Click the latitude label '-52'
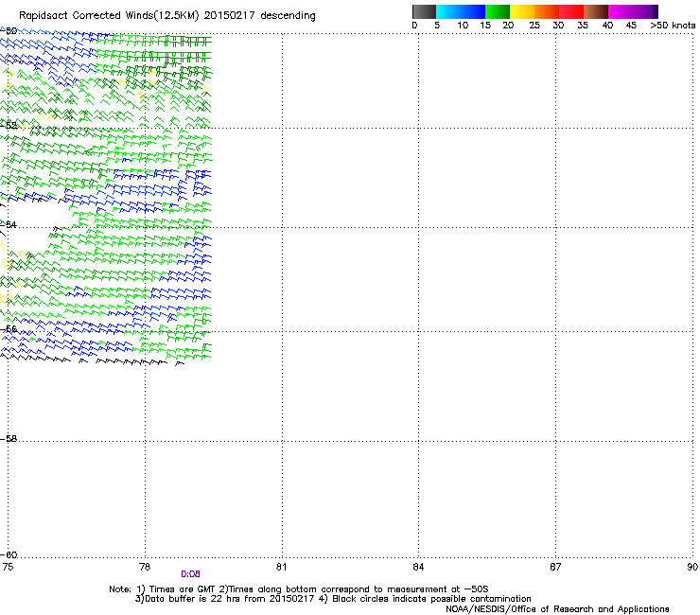Image resolution: width=700 pixels, height=615 pixels. (9, 126)
